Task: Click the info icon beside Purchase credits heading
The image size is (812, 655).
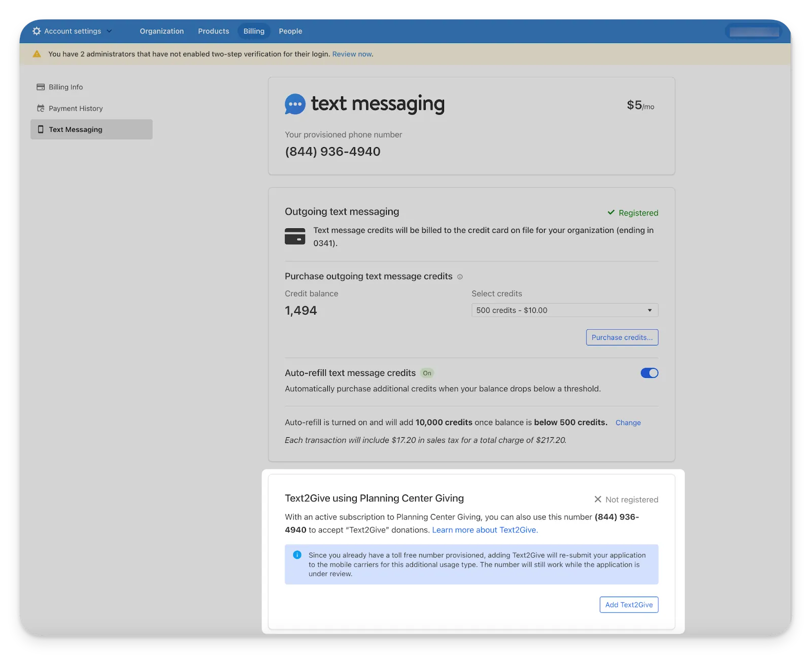Action: [x=460, y=277]
